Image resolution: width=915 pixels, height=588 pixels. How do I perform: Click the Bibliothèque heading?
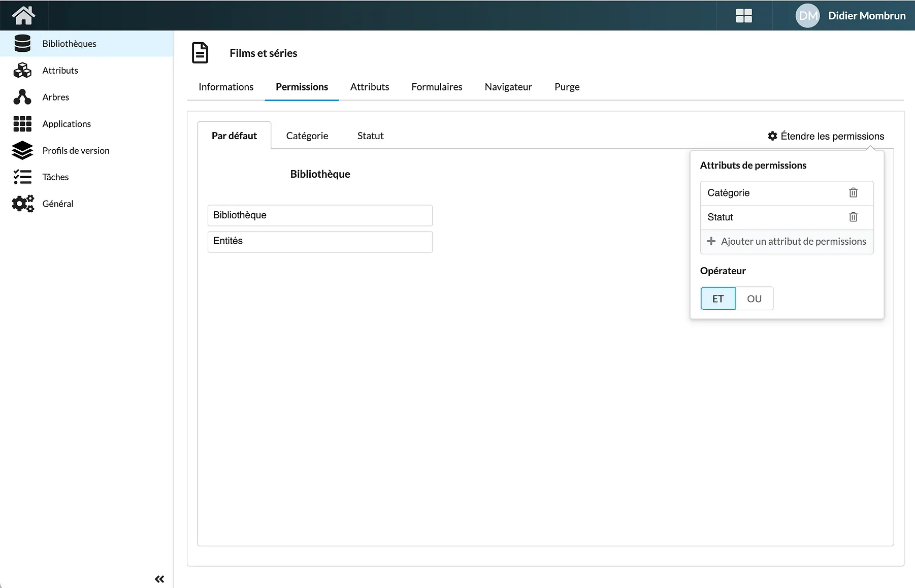tap(320, 174)
